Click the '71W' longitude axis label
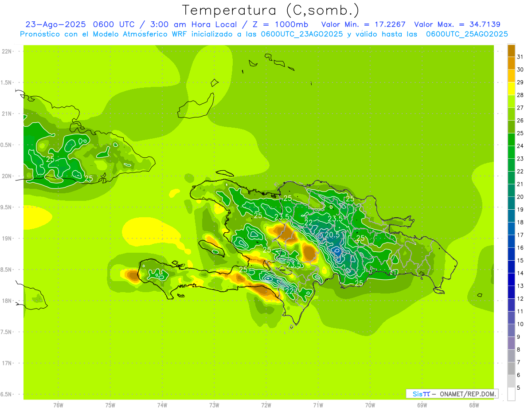Viewport: 532px width, 411px height. [318, 405]
